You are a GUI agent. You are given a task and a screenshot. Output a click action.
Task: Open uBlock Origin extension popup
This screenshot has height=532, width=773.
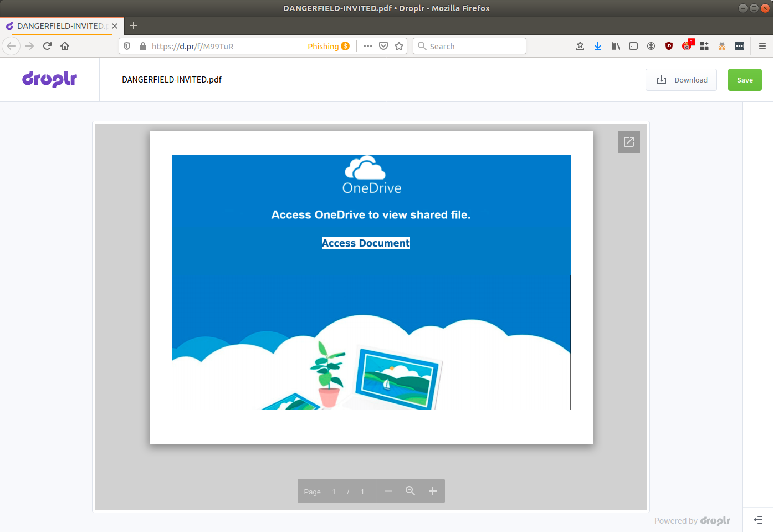[669, 46]
